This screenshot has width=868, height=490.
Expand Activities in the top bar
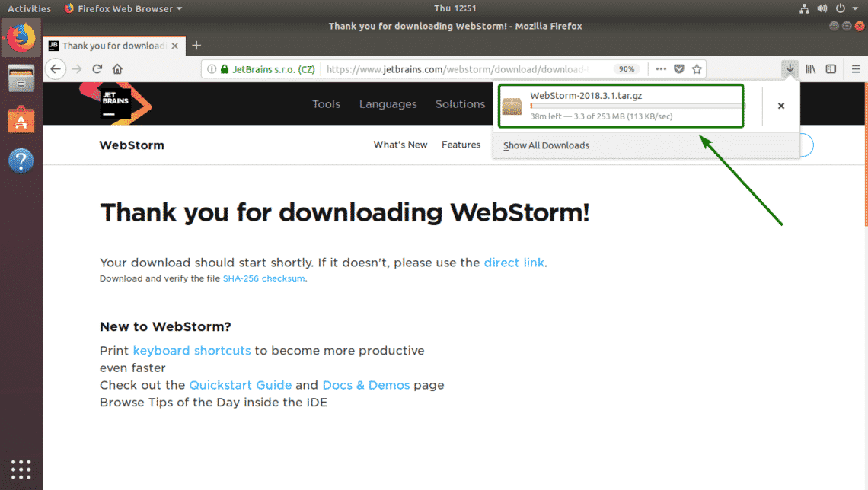29,8
